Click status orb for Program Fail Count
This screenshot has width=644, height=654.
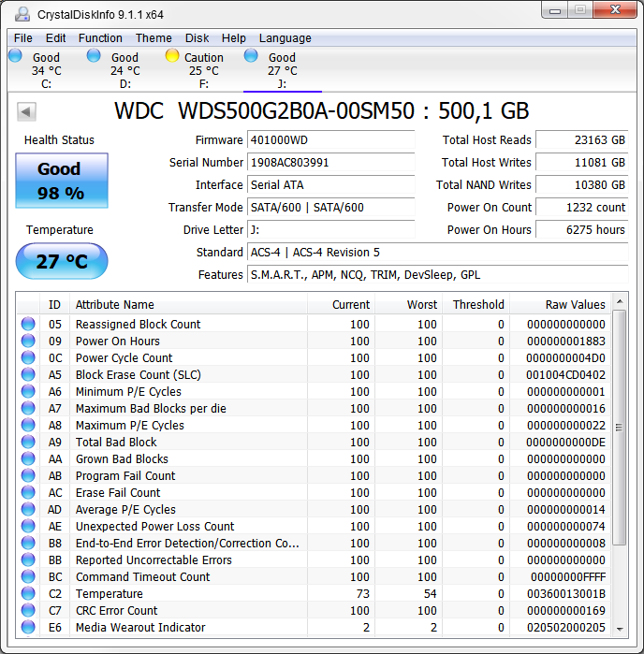click(28, 475)
